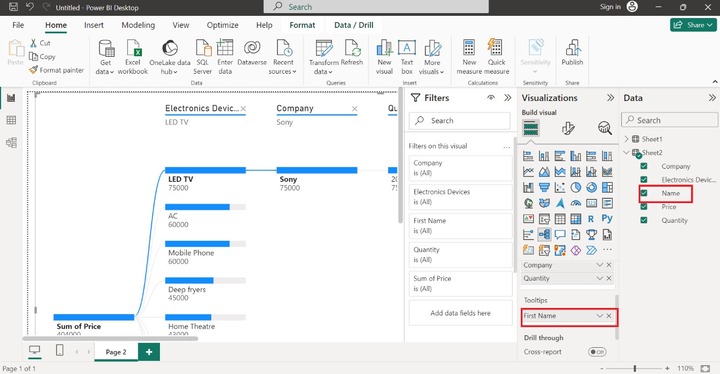Open OneLake data hub
720x374 pixels.
click(169, 57)
